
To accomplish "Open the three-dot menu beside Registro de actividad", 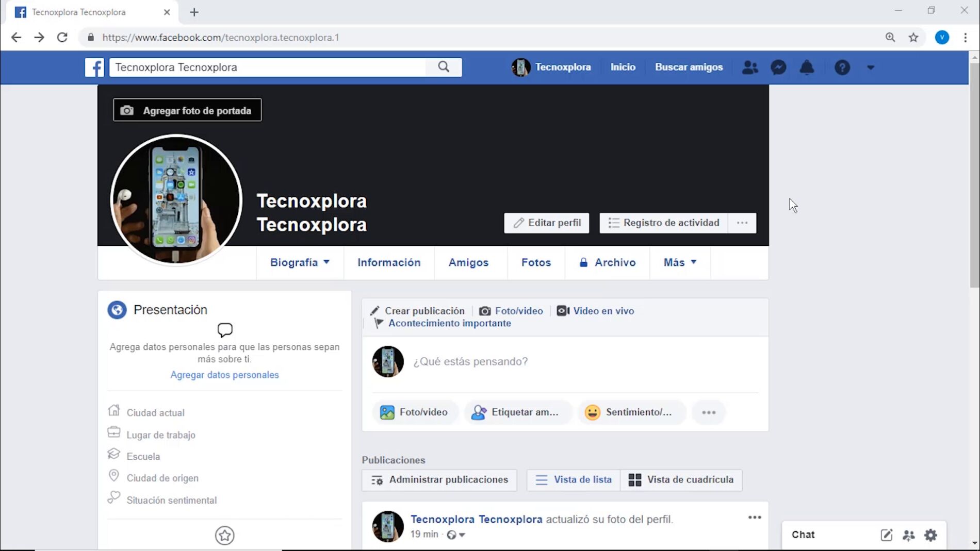I will coord(742,223).
